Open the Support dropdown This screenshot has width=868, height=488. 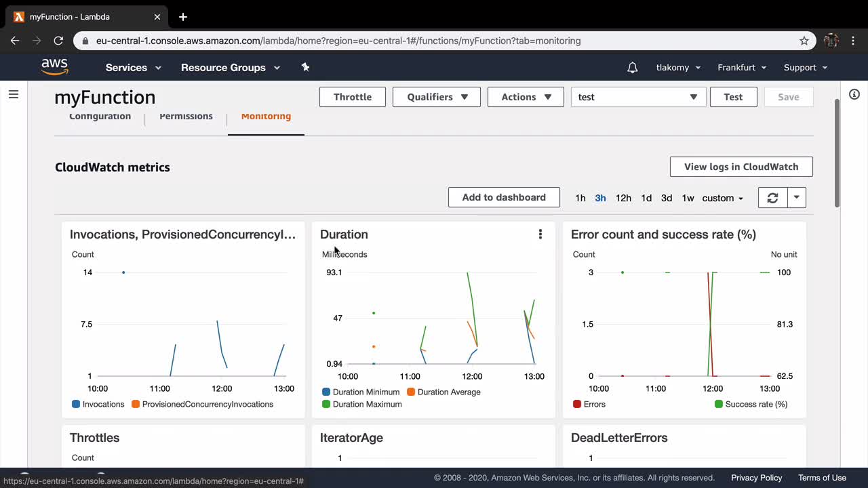point(806,67)
